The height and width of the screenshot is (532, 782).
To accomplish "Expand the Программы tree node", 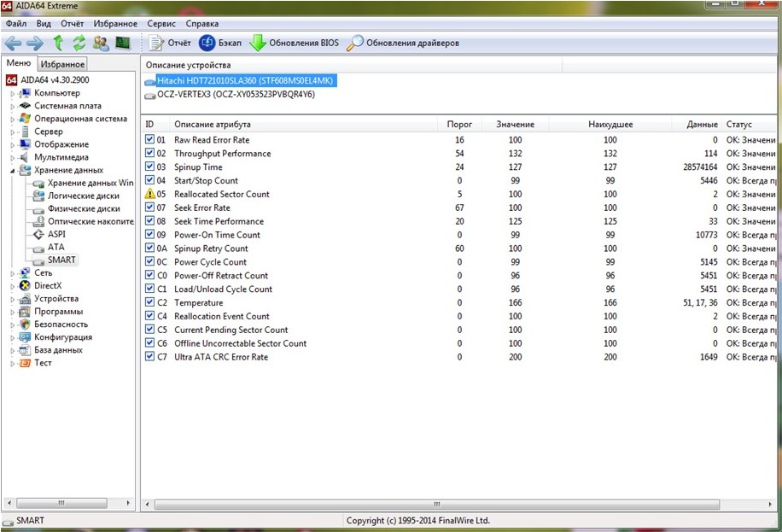I will (13, 312).
